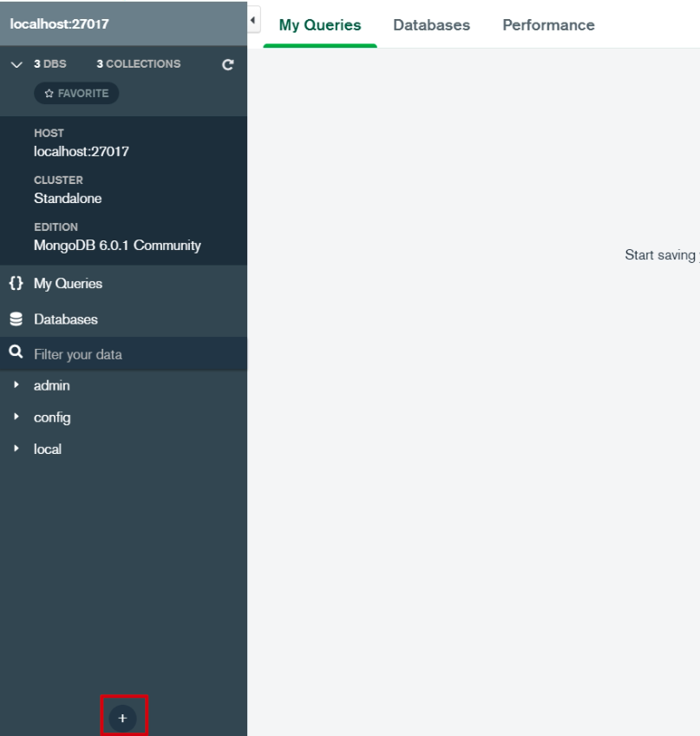Screen dimensions: 700x736
Task: Switch to the Performance tab
Action: 548,25
